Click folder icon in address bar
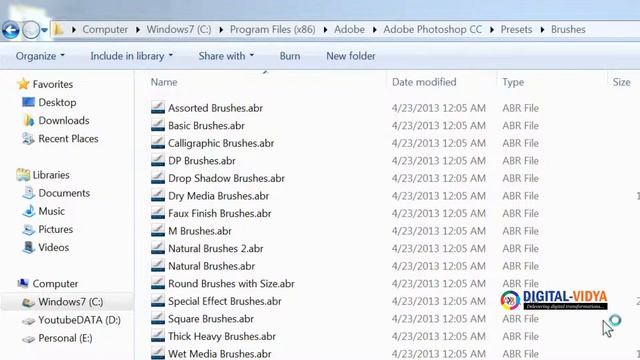Viewport: 640px width, 360px height. tap(59, 29)
